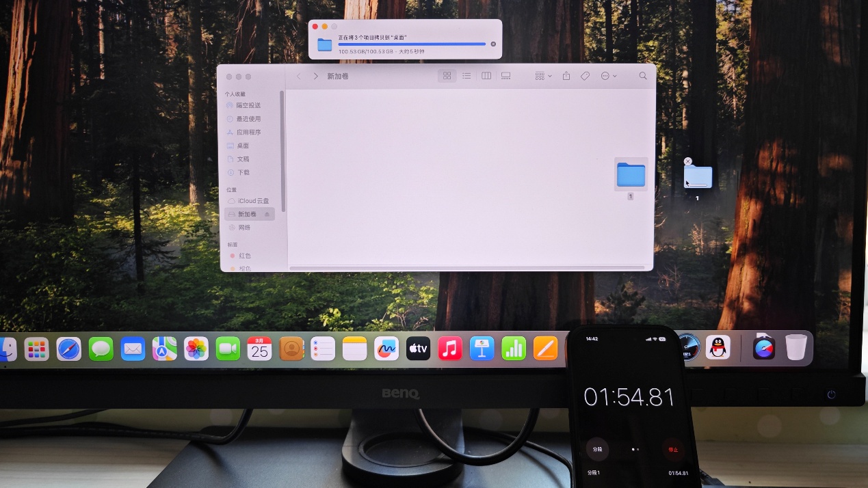The height and width of the screenshot is (488, 868).
Task: Click the tag icon in Finder toolbar
Action: pos(585,76)
